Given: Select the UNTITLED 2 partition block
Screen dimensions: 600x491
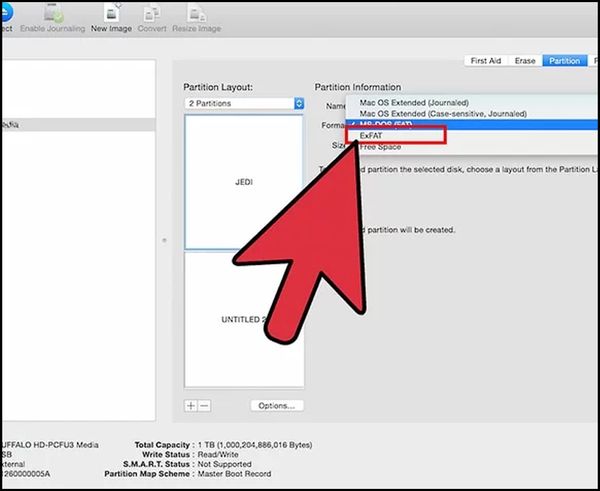Looking at the screenshot, I should tap(245, 318).
